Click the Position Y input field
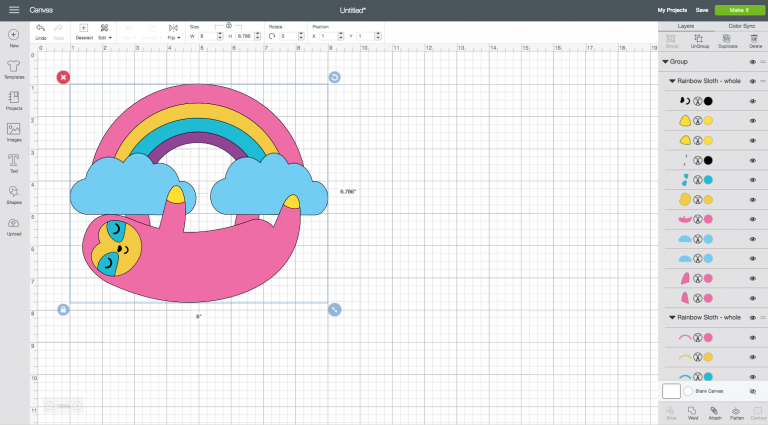768x425 pixels. (365, 36)
